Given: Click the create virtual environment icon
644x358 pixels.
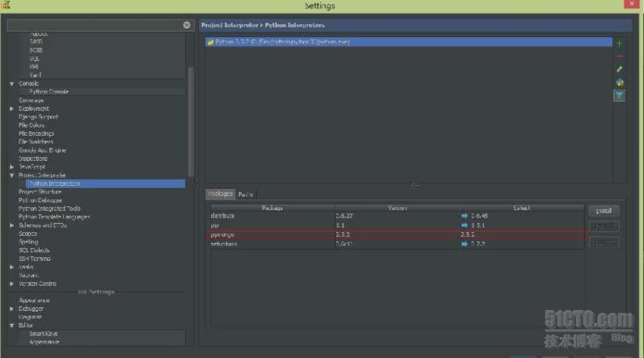Looking at the screenshot, I should coord(619,82).
